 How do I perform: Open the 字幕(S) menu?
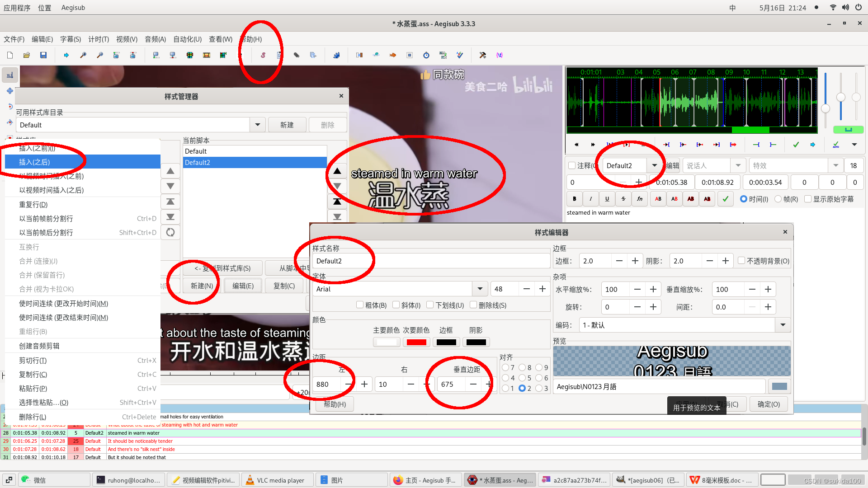pyautogui.click(x=71, y=39)
